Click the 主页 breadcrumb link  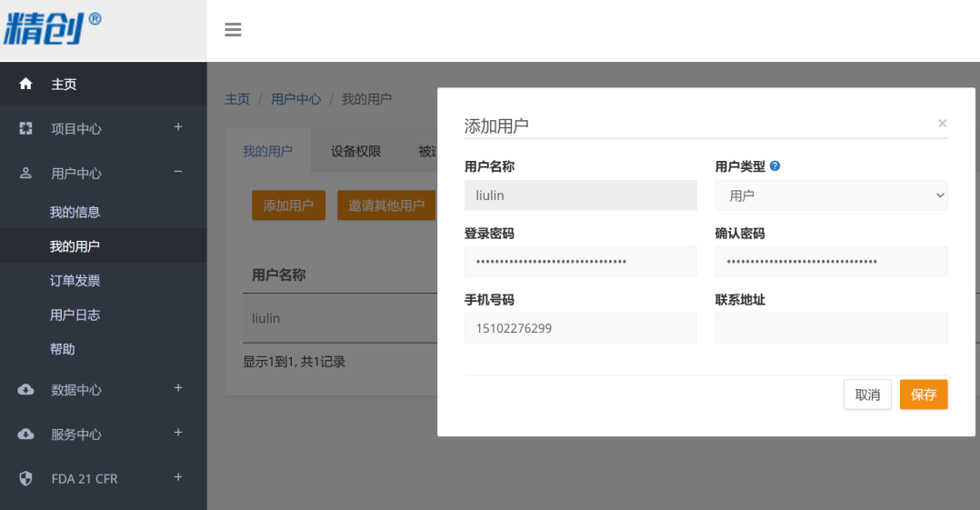(x=237, y=99)
